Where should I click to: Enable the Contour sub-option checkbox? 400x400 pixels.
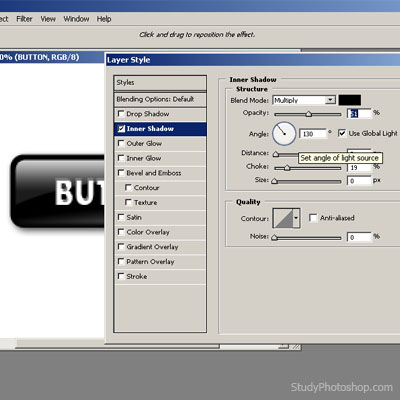click(128, 187)
